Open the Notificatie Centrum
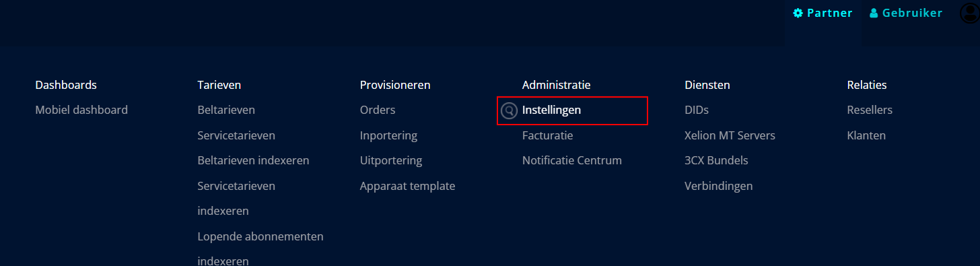The height and width of the screenshot is (266, 980). coord(571,161)
